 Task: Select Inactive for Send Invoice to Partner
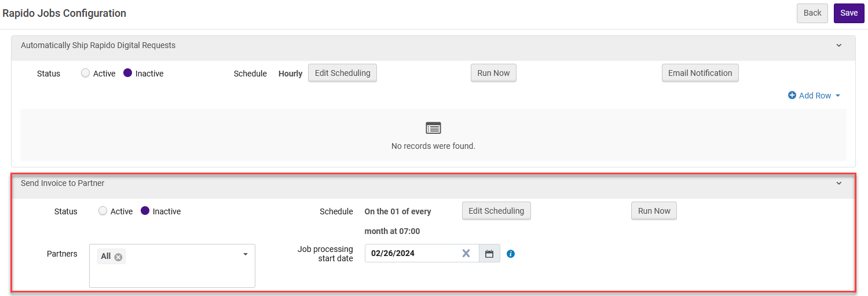145,211
